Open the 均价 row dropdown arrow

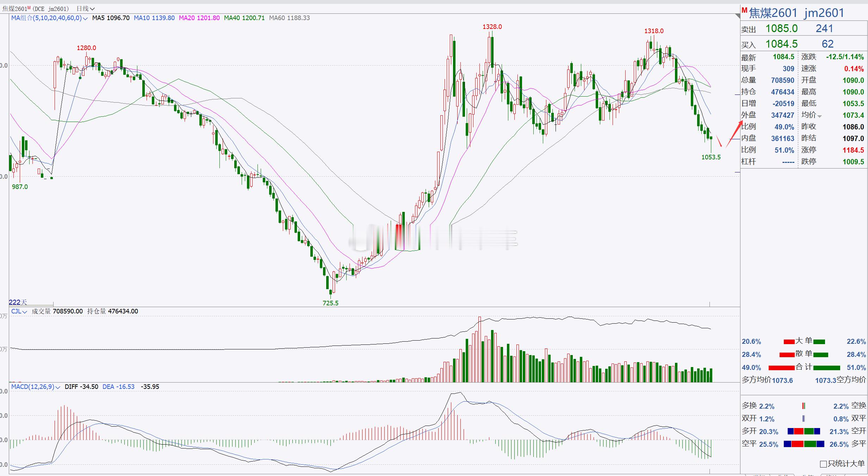[x=819, y=116]
